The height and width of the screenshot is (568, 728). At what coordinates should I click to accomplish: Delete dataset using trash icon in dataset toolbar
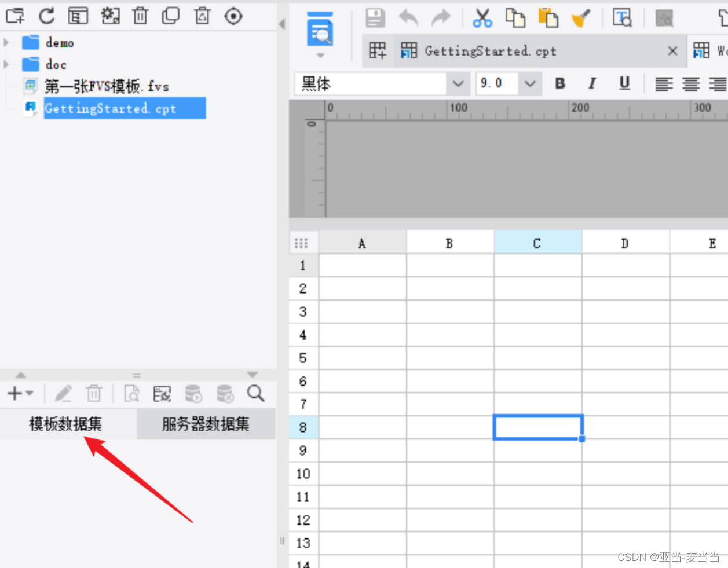[94, 394]
